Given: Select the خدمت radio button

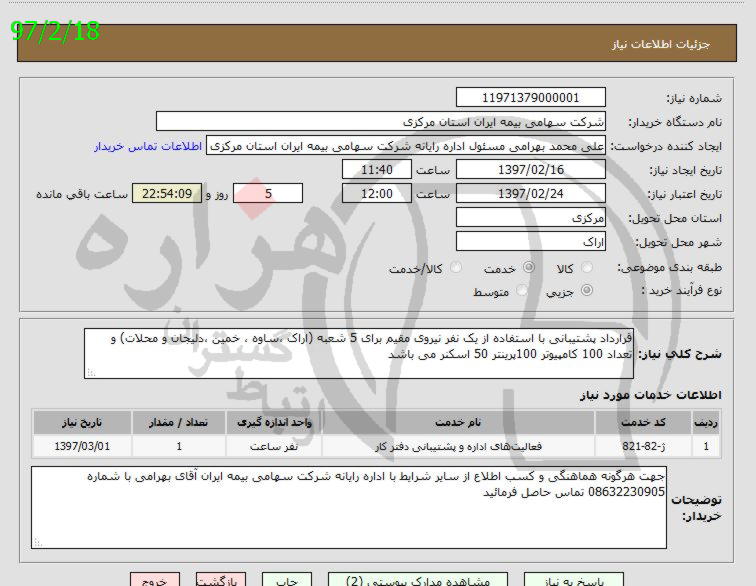Looking at the screenshot, I should pyautogui.click(x=529, y=267).
